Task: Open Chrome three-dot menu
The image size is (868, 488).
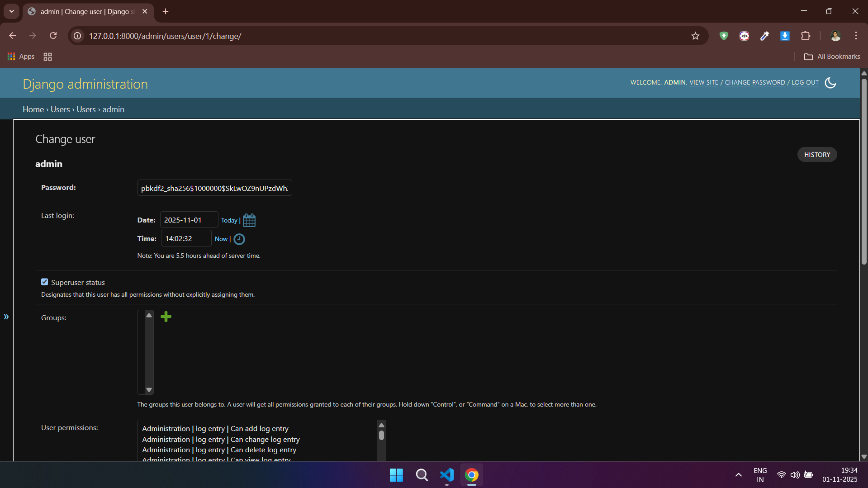Action: (x=856, y=36)
